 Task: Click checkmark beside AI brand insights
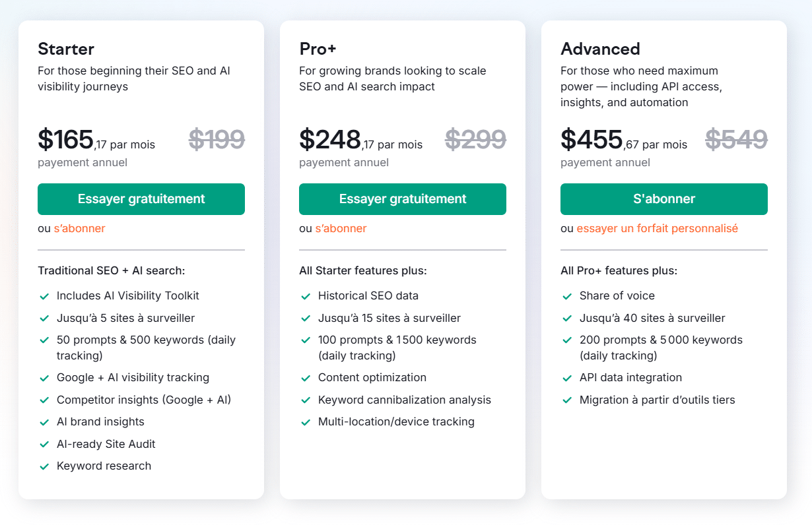(x=44, y=422)
